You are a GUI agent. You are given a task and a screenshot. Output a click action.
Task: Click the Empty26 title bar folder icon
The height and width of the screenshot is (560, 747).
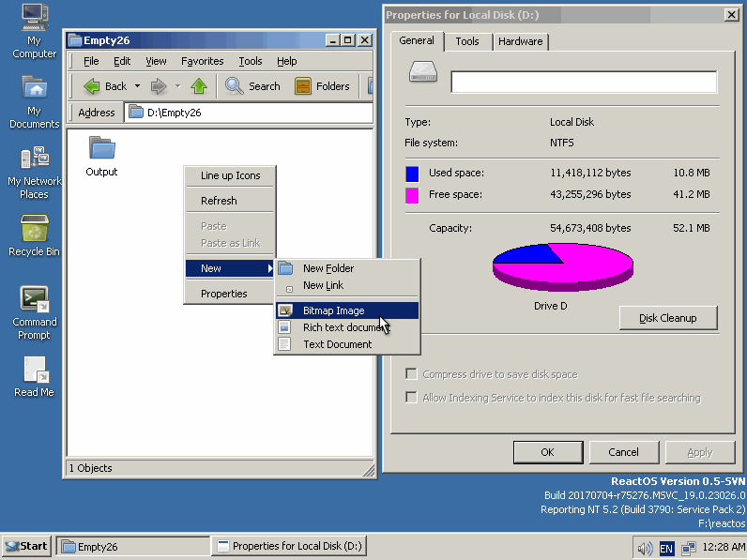tap(75, 40)
